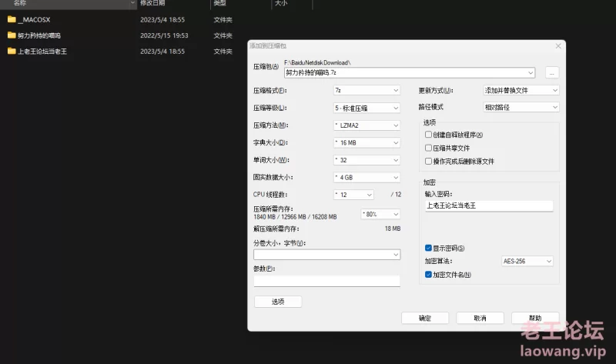Uncheck the 显示密码 checkbox

pos(429,249)
